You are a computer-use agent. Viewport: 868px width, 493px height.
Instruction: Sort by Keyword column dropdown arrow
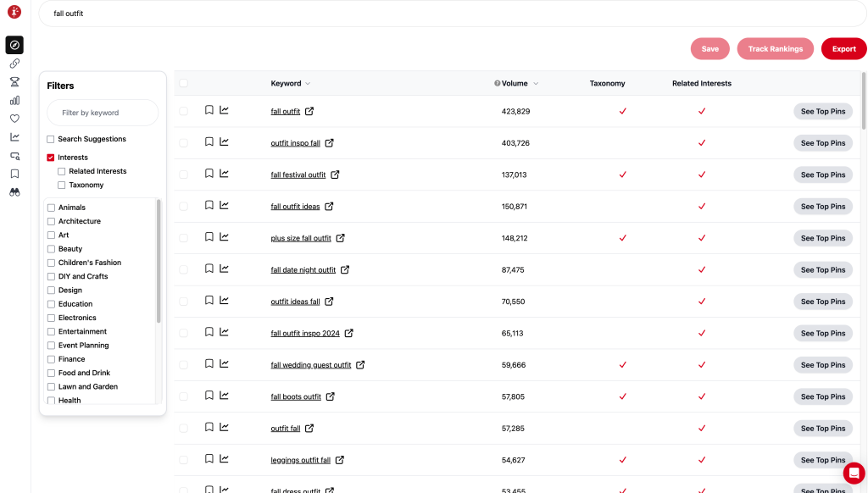click(x=308, y=84)
